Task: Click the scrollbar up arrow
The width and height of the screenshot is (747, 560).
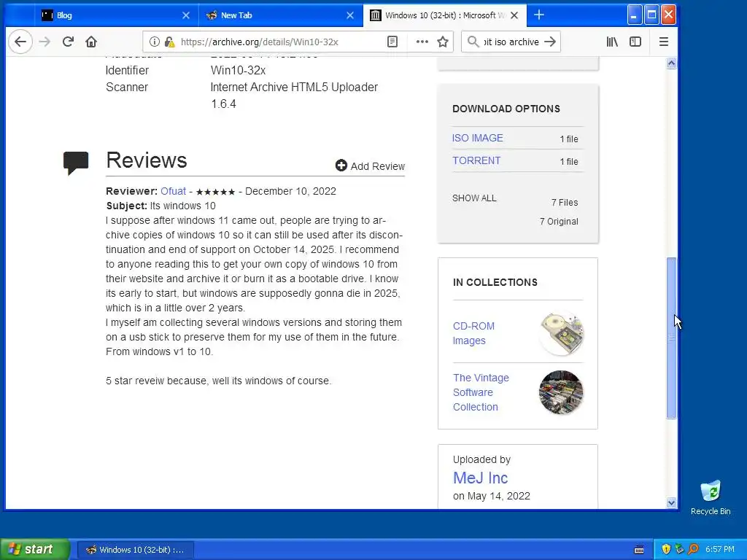Action: coord(671,63)
